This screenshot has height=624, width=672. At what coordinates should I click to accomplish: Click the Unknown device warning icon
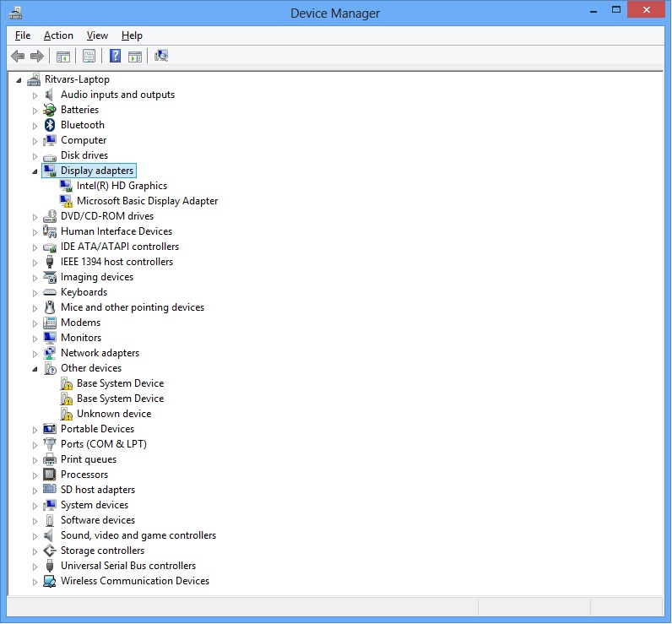pos(66,414)
